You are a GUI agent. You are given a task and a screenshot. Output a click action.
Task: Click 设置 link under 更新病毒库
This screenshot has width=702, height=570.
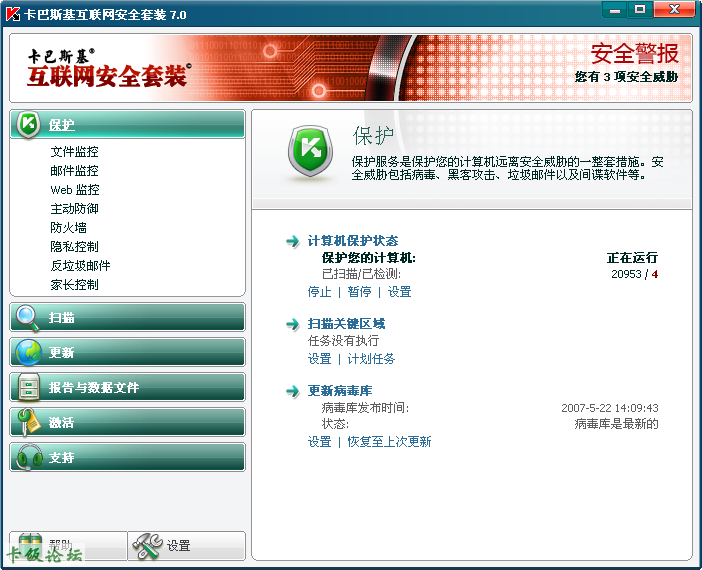coord(319,442)
